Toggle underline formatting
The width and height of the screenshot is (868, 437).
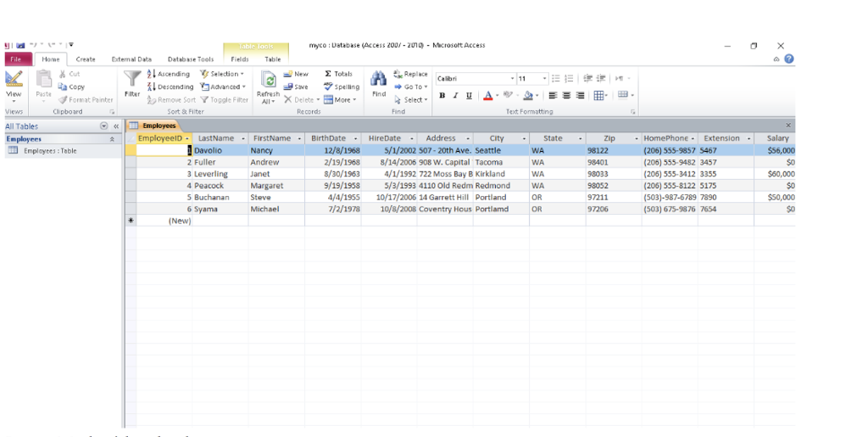pyautogui.click(x=469, y=96)
